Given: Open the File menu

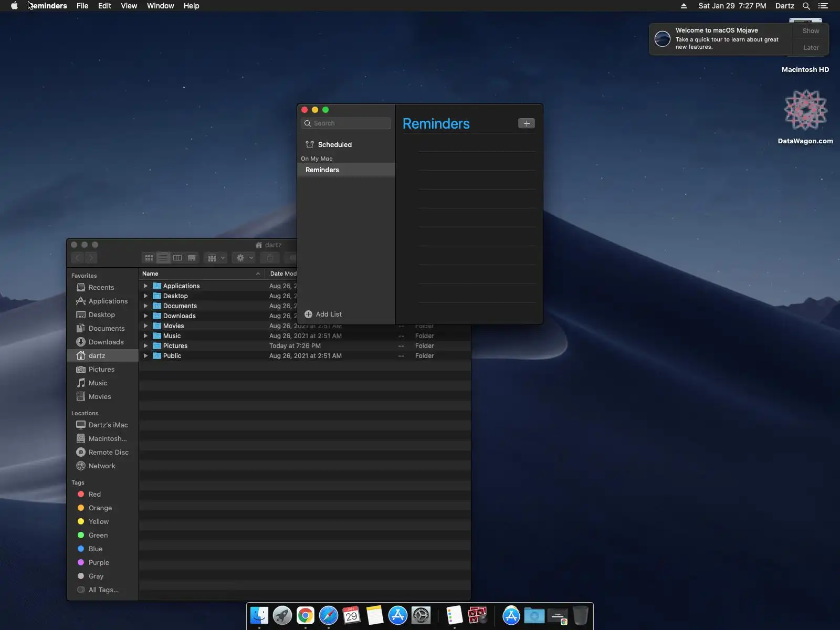Looking at the screenshot, I should pos(82,6).
